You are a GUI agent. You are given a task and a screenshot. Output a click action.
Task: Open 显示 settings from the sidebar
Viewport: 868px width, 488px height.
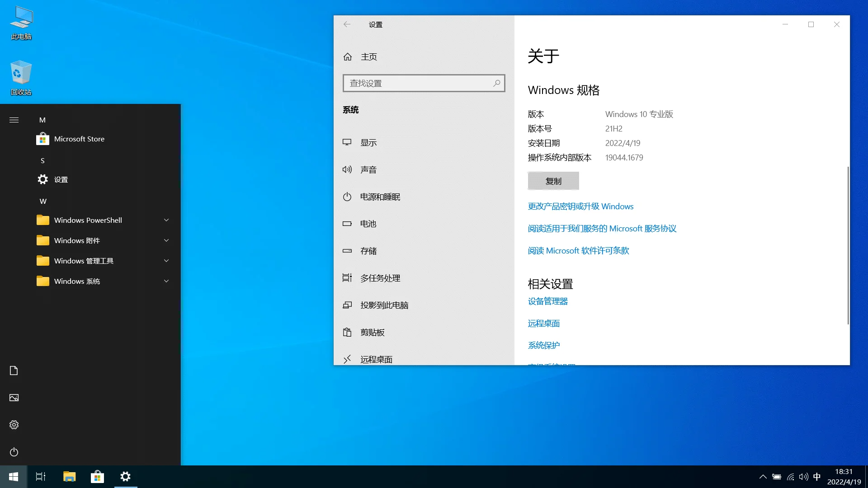coord(368,142)
